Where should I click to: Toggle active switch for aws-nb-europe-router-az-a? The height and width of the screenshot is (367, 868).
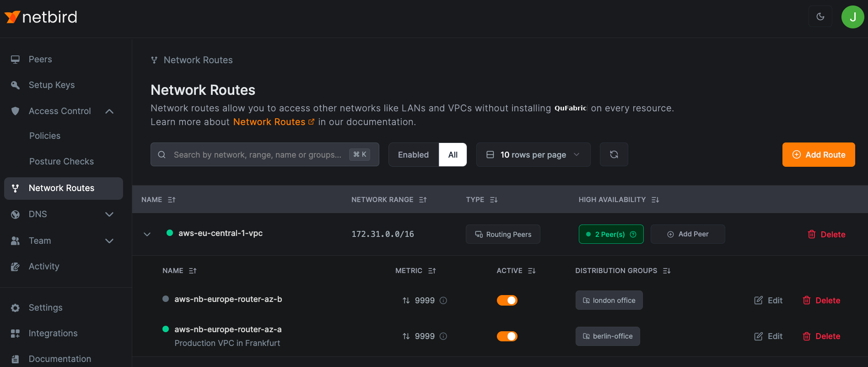coord(507,336)
